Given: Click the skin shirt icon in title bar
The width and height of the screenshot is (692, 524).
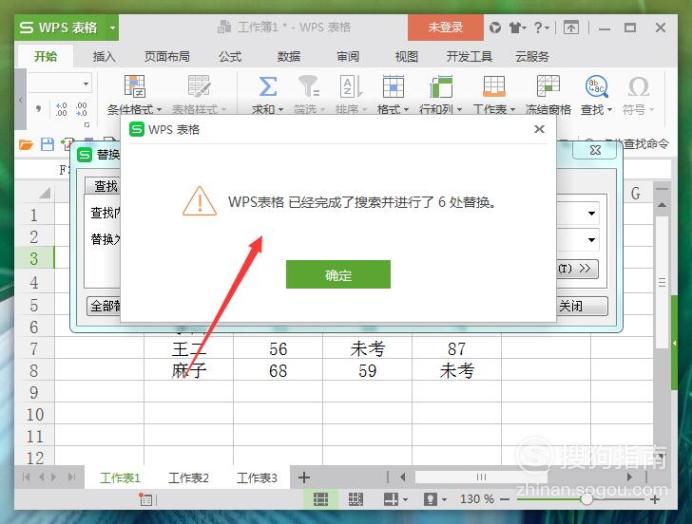Looking at the screenshot, I should [517, 28].
